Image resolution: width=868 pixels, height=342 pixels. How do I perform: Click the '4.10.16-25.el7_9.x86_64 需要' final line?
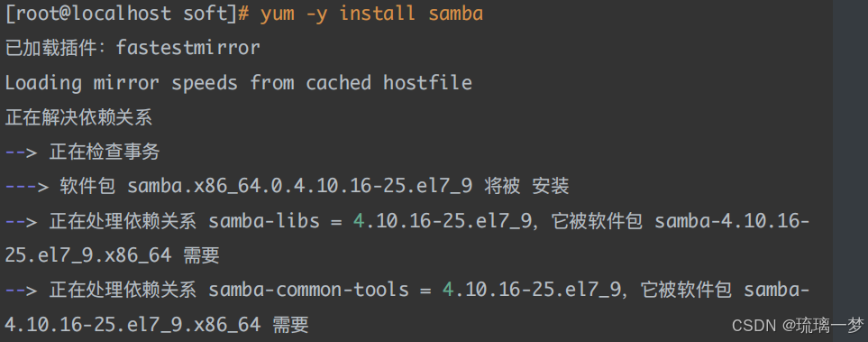click(157, 324)
